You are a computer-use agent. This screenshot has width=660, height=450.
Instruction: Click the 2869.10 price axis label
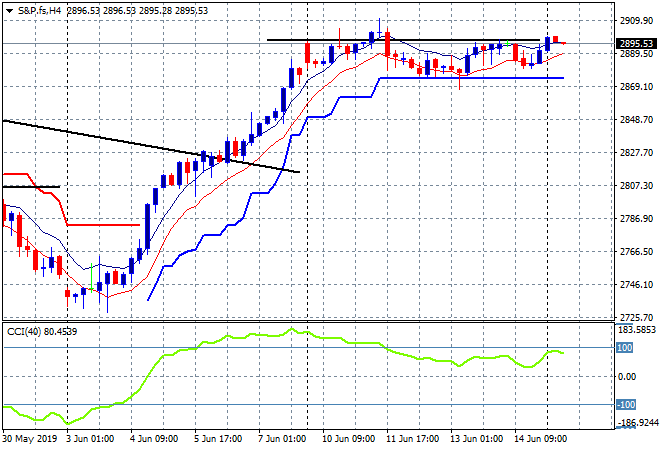point(636,87)
